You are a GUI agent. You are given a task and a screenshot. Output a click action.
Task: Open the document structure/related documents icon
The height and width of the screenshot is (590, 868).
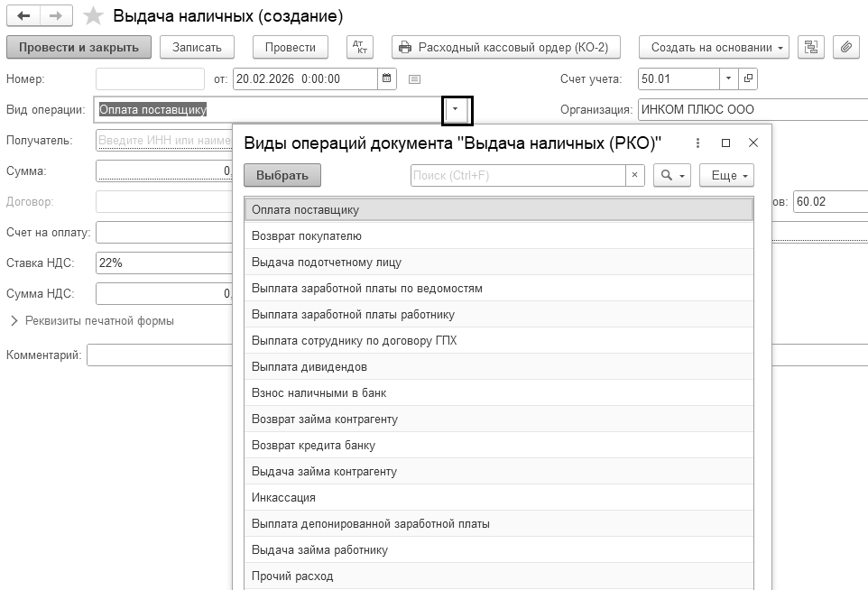[x=811, y=47]
